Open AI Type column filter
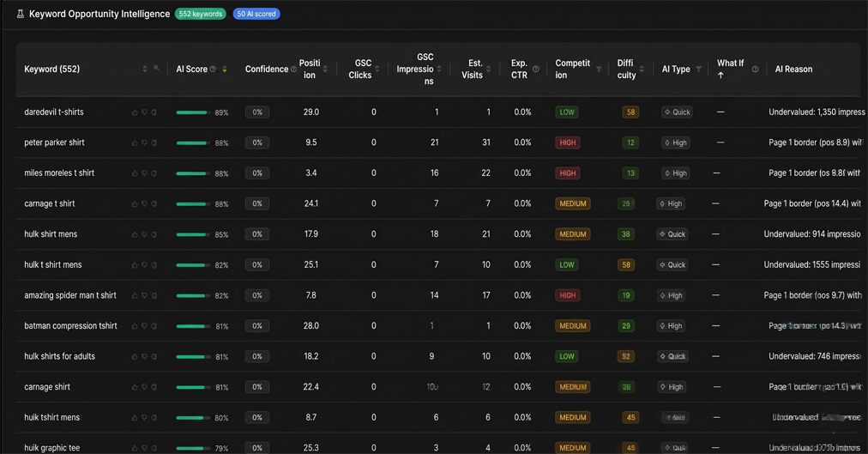The image size is (868, 454). click(x=698, y=70)
